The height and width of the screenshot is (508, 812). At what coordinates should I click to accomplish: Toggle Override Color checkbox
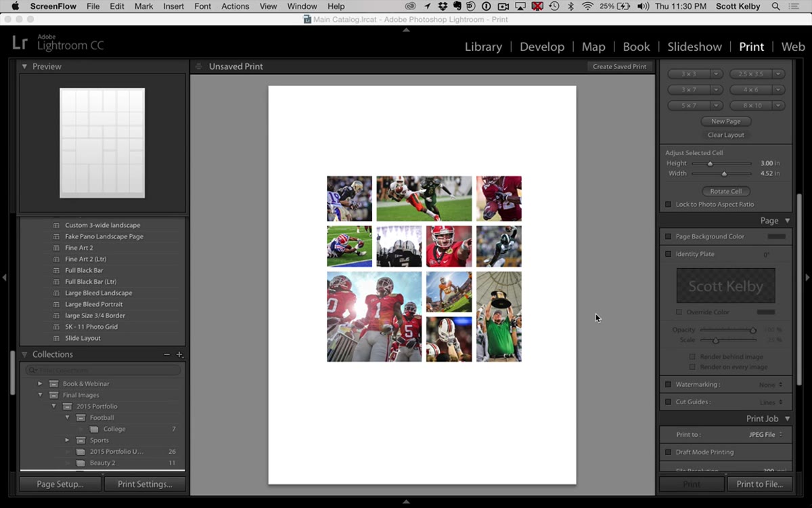tap(679, 312)
